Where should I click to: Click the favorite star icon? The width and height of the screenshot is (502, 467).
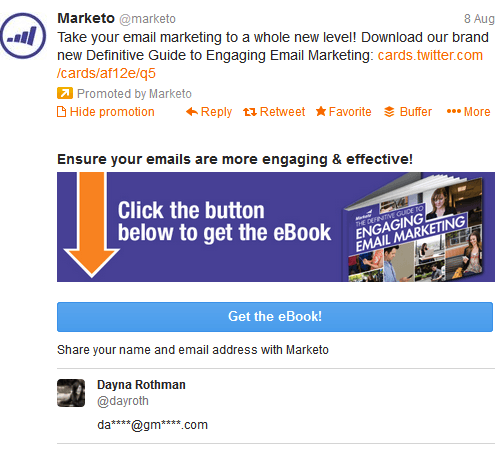click(321, 111)
